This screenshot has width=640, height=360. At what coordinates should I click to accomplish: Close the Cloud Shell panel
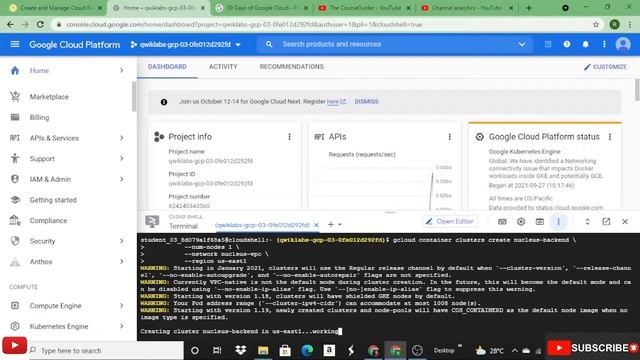(625, 222)
